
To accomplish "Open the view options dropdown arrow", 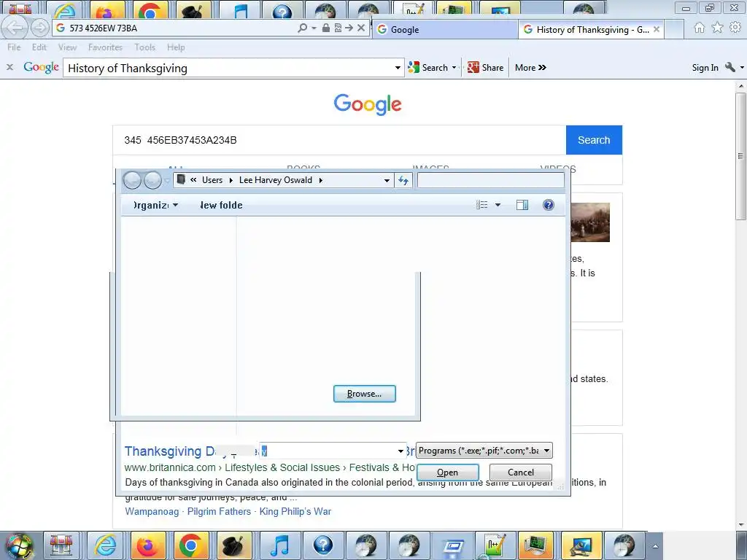I will [x=498, y=205].
